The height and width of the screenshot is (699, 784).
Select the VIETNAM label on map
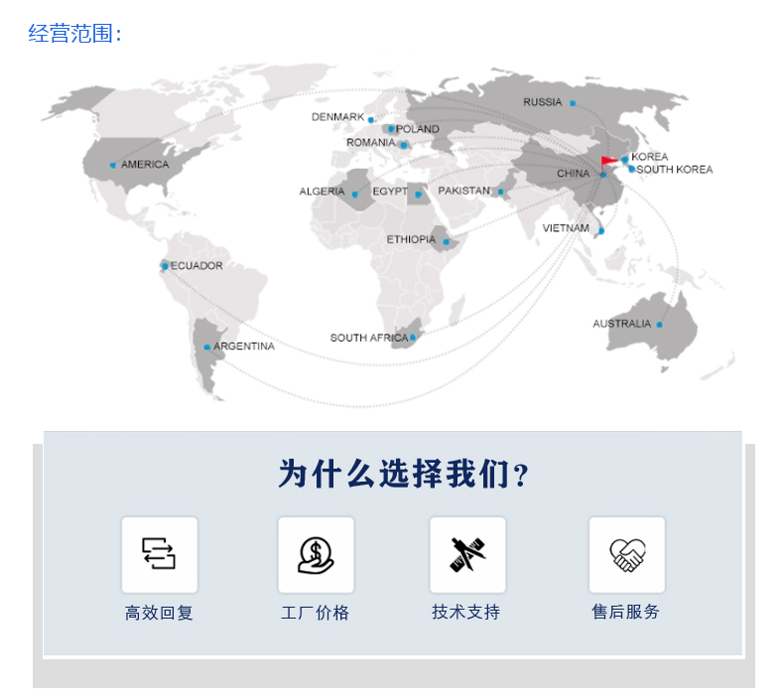[566, 228]
